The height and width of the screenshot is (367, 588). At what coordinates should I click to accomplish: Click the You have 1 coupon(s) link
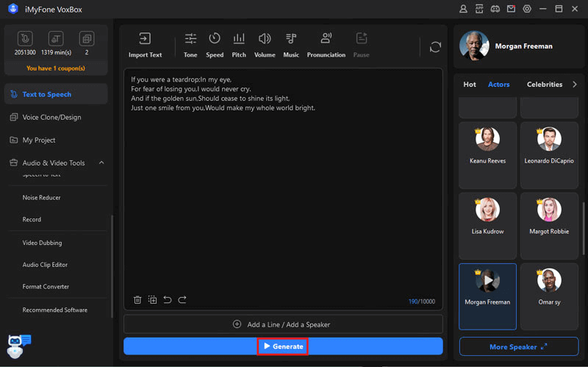point(56,68)
